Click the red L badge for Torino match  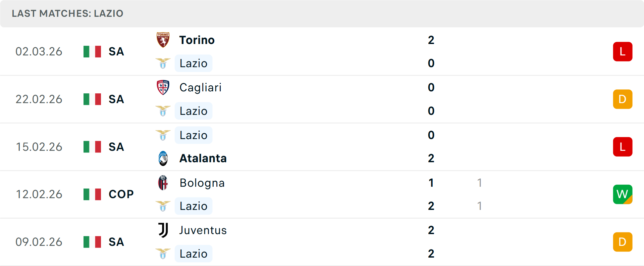click(x=623, y=52)
